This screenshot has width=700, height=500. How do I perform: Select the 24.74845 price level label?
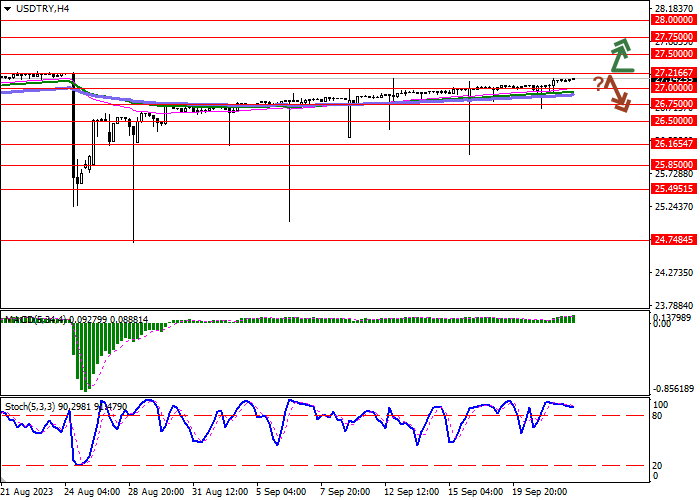coord(674,240)
